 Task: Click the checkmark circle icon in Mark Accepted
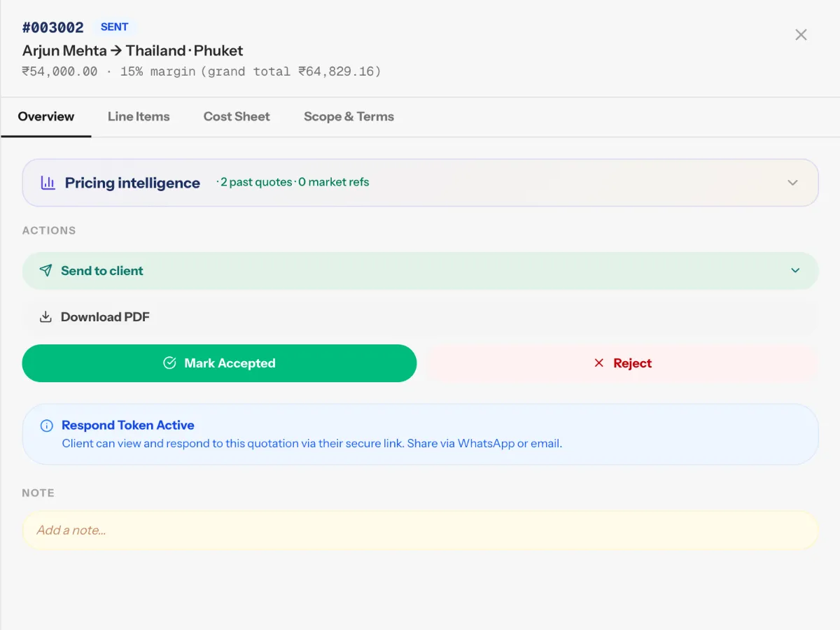[x=169, y=363]
